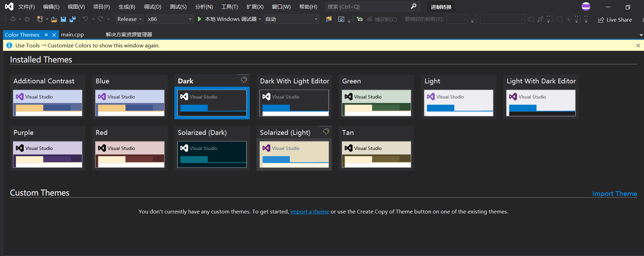644x256 pixels.
Task: Open the 项目(P) menu
Action: coord(101,7)
